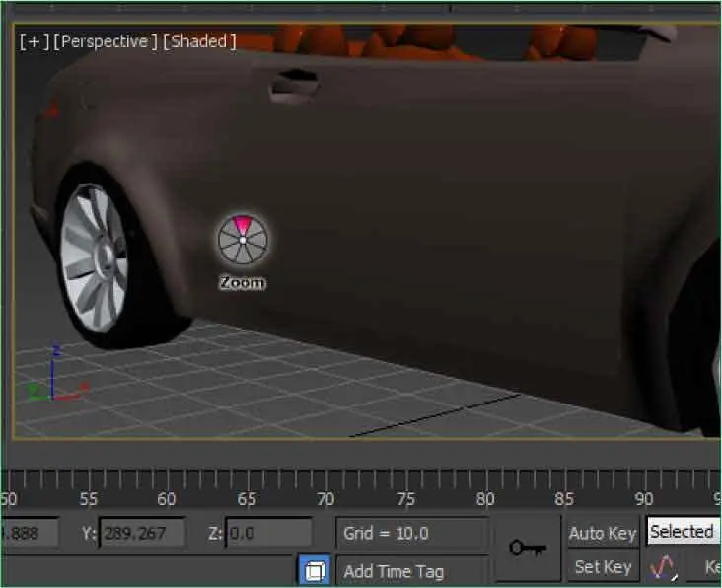
Task: Open the [+] viewport general menu
Action: (x=34, y=41)
